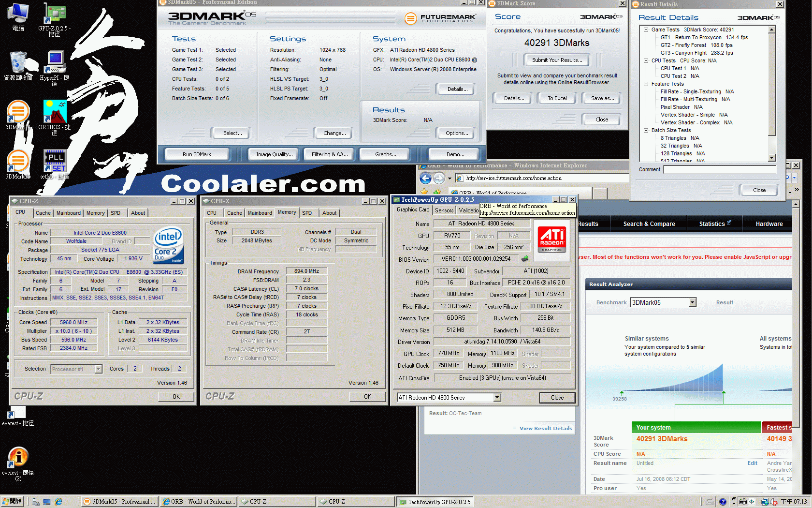Viewport: 812px width, 508px height.
Task: Click the Intel Core 2 Duo logo in CPU-Z
Action: (x=168, y=246)
